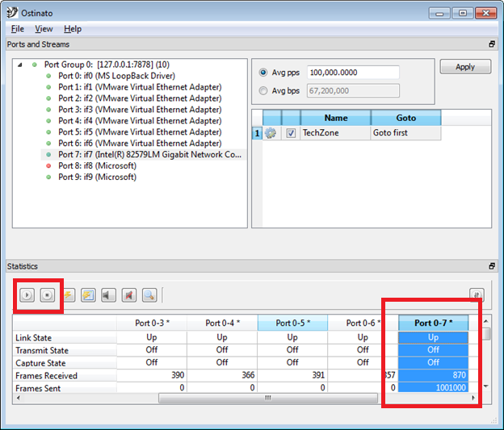Collapse the Port Group 0 tree
504x430 pixels.
pyautogui.click(x=20, y=65)
